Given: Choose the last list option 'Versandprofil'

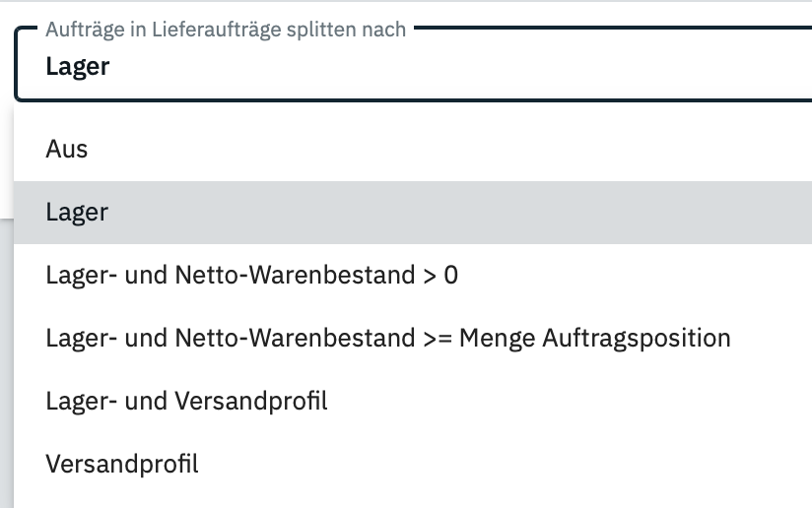Looking at the screenshot, I should 413,464.
